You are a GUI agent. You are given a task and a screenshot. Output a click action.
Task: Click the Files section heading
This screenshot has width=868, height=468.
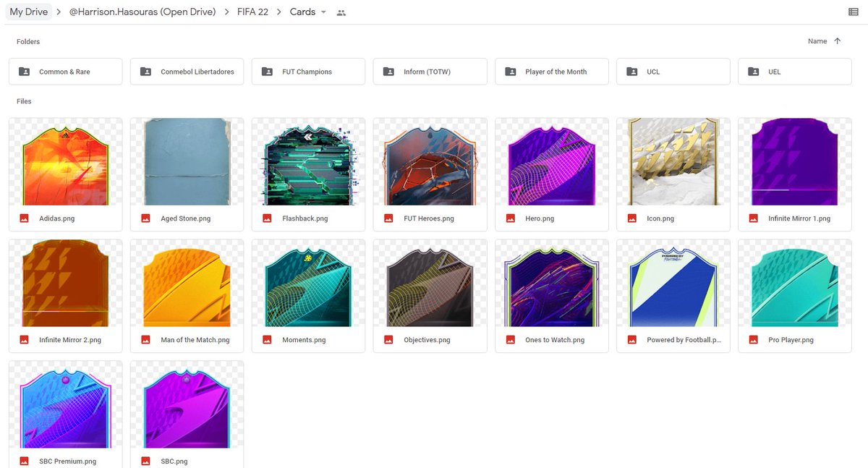(x=24, y=101)
